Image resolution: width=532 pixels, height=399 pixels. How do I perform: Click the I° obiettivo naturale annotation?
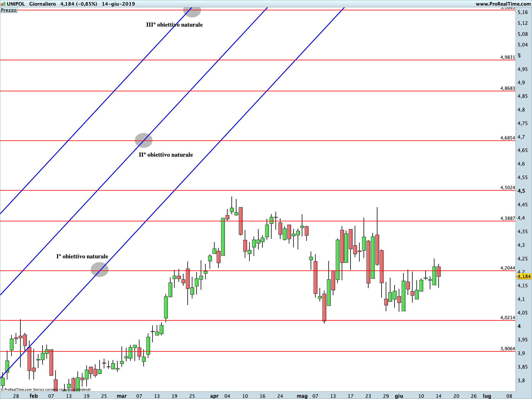pyautogui.click(x=82, y=257)
